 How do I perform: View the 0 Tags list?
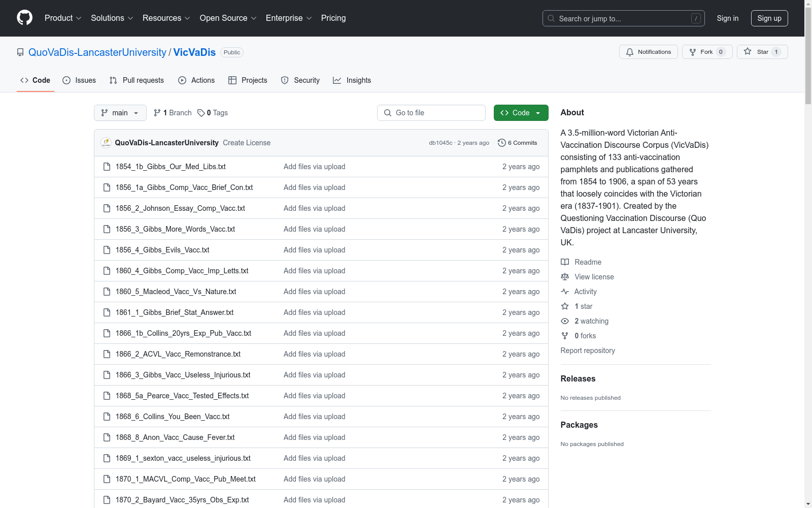click(213, 113)
